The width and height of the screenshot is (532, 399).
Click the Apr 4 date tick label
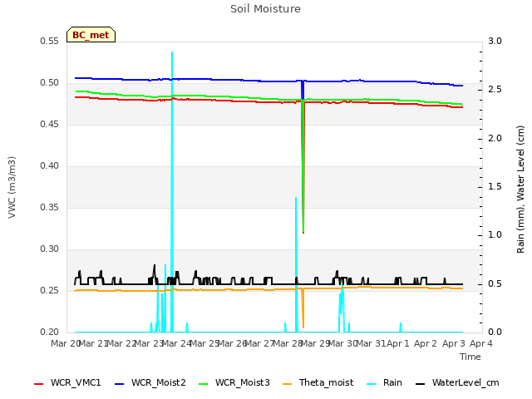480,343
